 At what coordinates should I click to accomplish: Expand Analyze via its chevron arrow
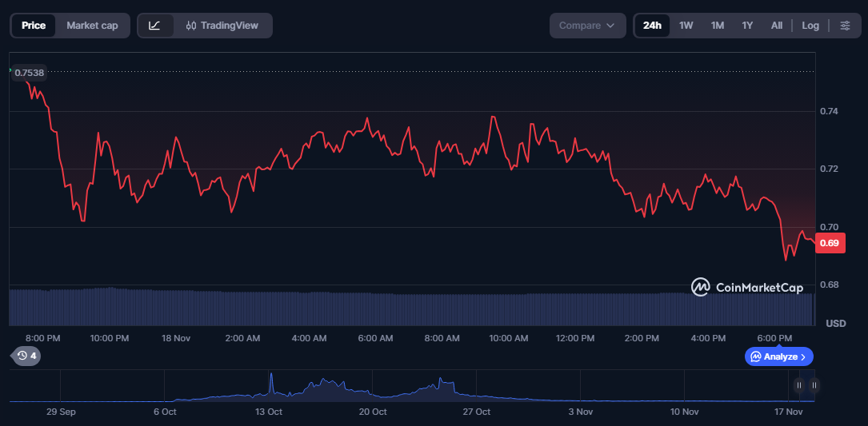804,356
